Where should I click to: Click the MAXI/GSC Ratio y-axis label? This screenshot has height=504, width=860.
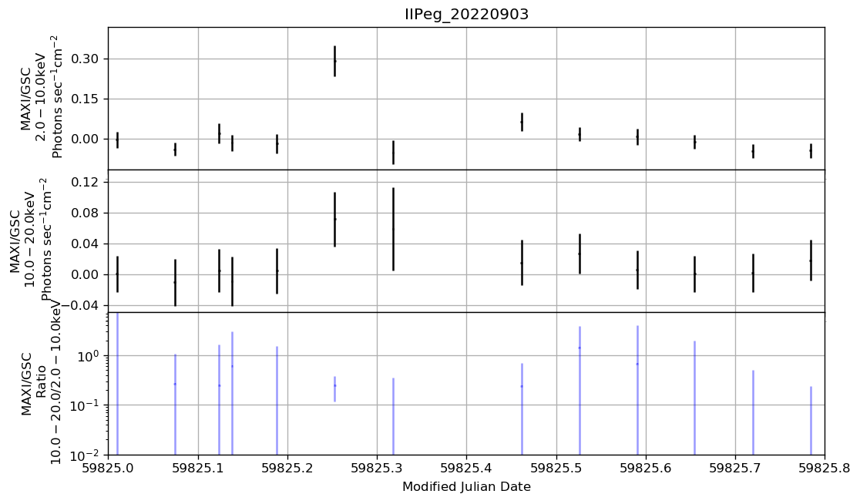click(33, 384)
